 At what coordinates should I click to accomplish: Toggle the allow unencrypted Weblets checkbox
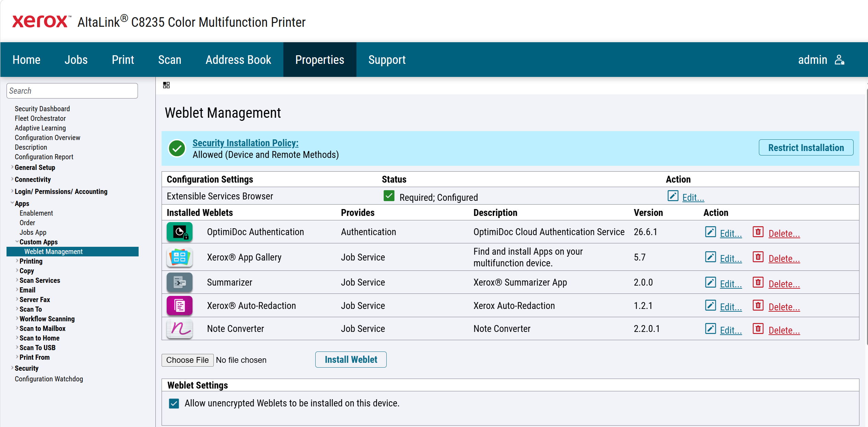[174, 403]
